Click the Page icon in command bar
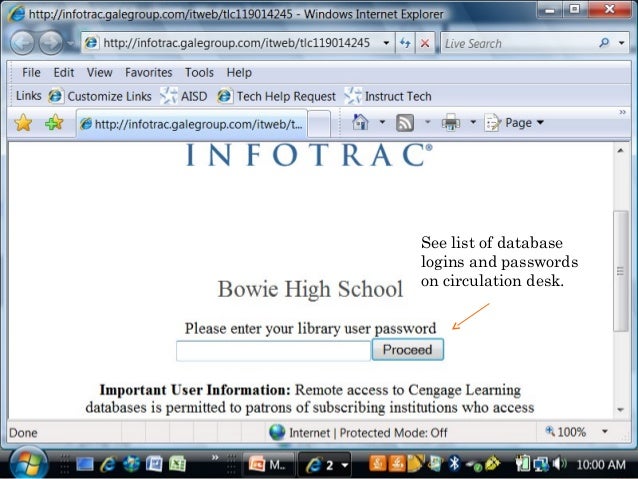Screen dimensions: 638x479 pyautogui.click(x=492, y=122)
